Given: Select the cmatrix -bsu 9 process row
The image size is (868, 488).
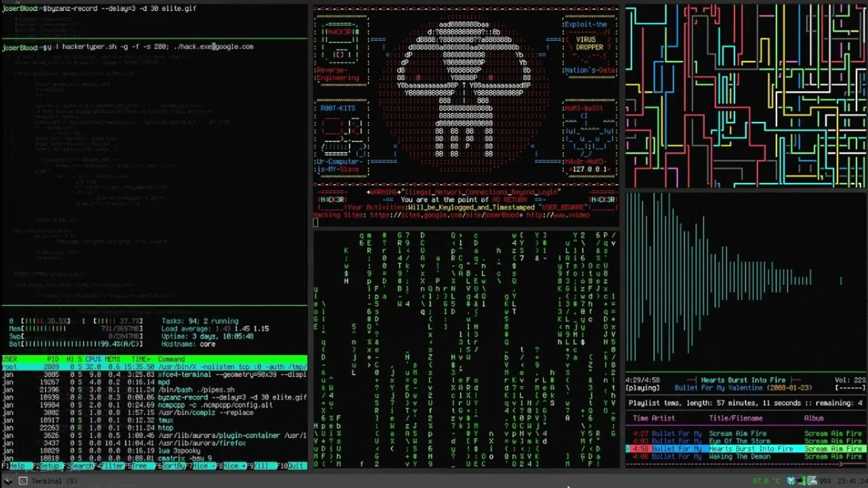Looking at the screenshot, I should pos(154,458).
